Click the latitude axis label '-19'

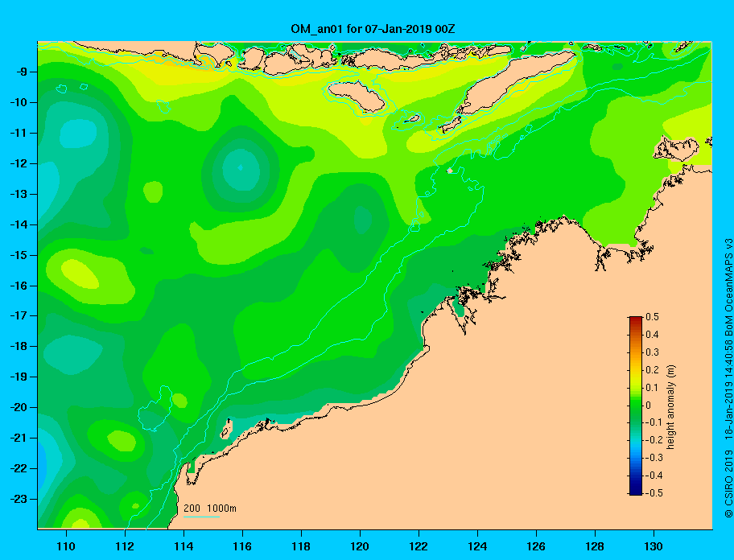(x=19, y=377)
